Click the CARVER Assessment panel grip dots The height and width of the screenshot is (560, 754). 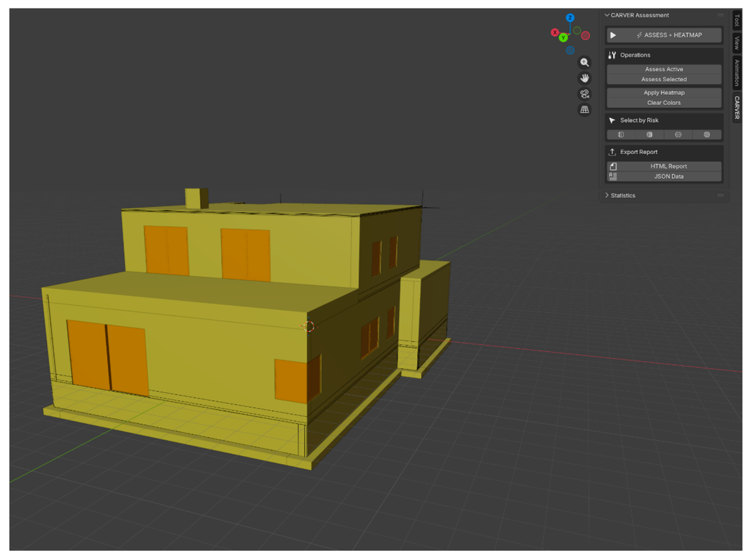(x=721, y=15)
